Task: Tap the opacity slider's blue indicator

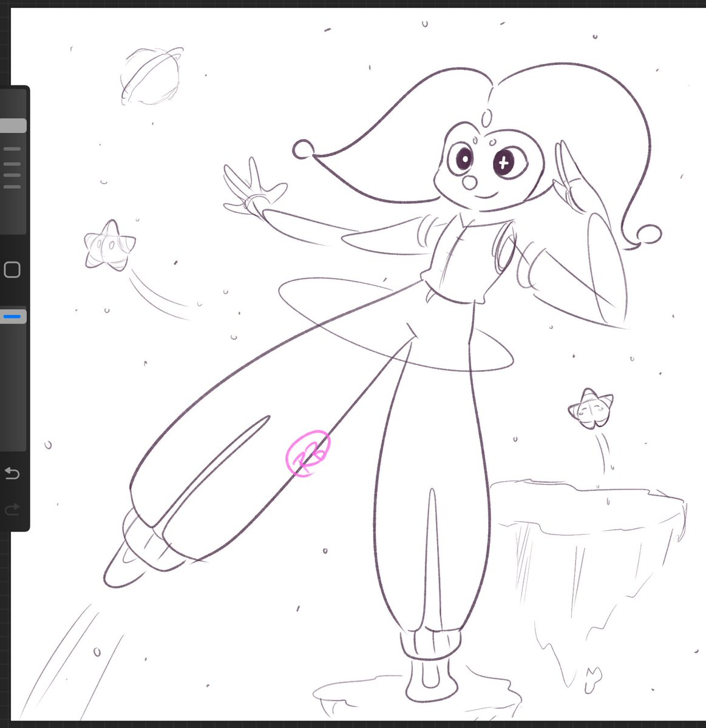Action: tap(13, 315)
